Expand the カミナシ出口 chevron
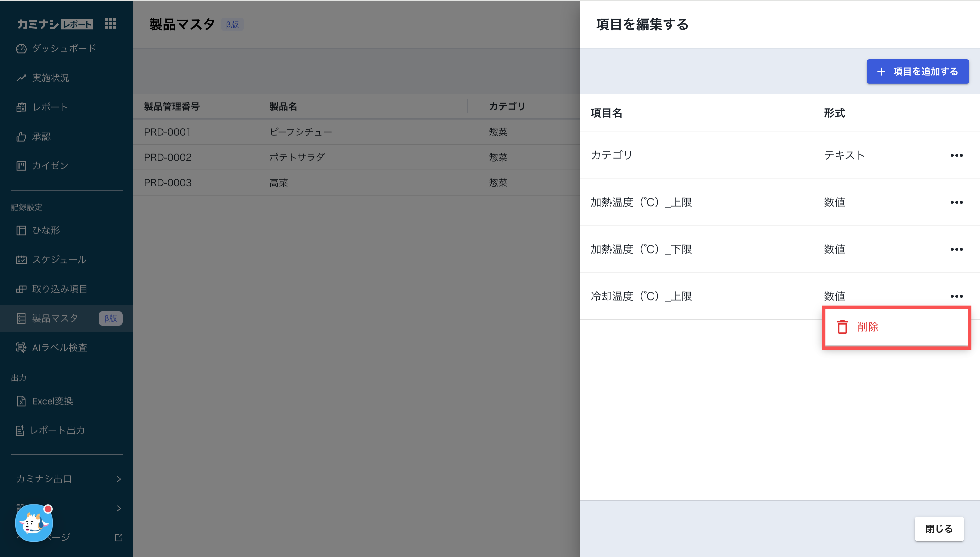Screen dimensions: 980x557 [x=119, y=479]
